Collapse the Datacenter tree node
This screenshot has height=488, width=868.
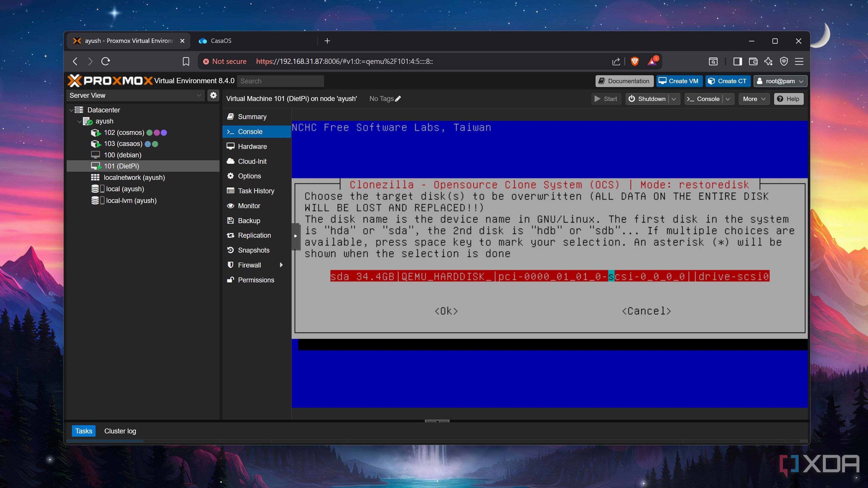pyautogui.click(x=71, y=110)
